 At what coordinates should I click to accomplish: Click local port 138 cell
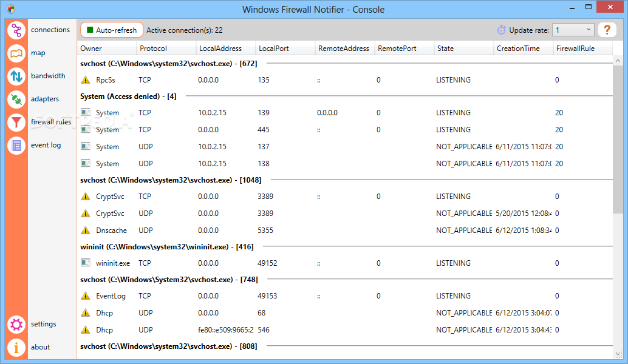tap(264, 164)
